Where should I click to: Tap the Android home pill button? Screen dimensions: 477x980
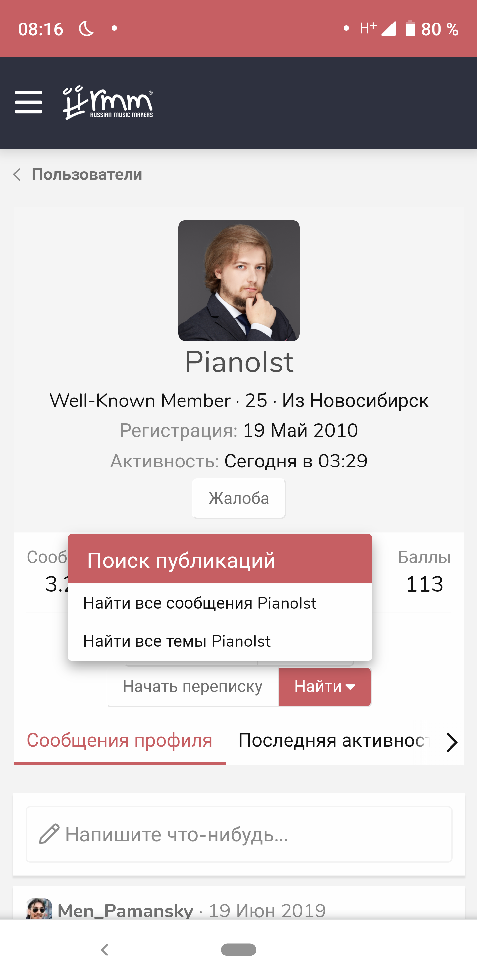[239, 950]
